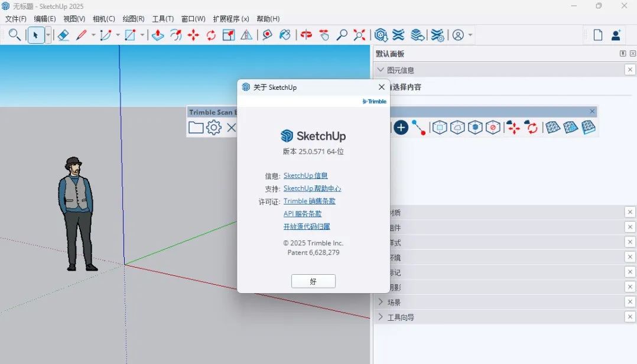Choose the four-arrow Move tool

[193, 35]
